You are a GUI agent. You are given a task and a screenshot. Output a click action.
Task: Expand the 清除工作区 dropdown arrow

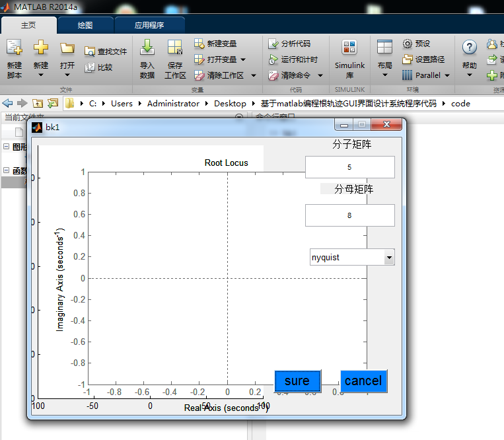(254, 75)
